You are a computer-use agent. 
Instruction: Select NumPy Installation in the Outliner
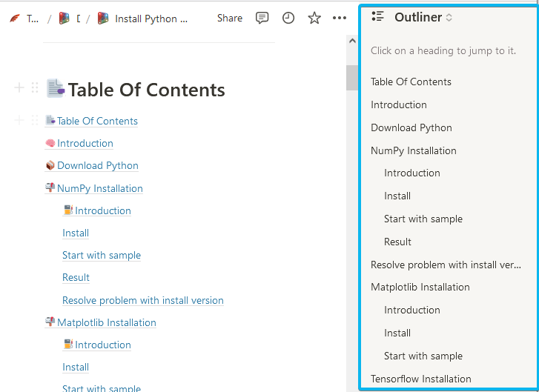[x=413, y=150]
